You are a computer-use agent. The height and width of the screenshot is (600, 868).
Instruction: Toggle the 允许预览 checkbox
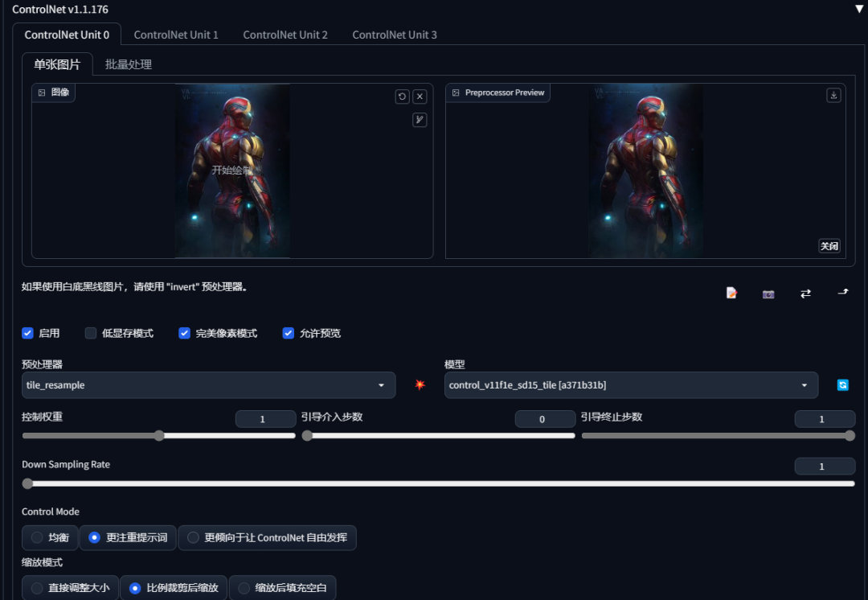[289, 333]
